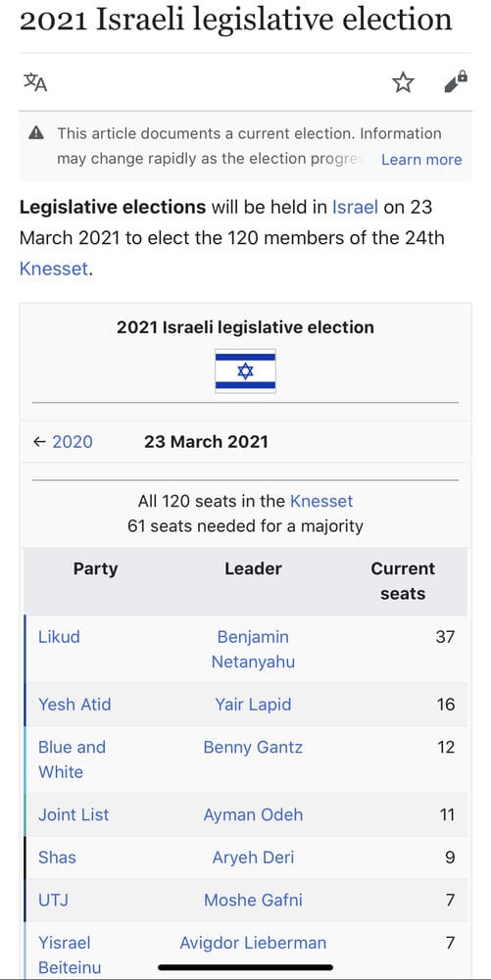Open Avigdor Lieberman's page
Image resolution: width=491 pixels, height=980 pixels.
coord(253,943)
